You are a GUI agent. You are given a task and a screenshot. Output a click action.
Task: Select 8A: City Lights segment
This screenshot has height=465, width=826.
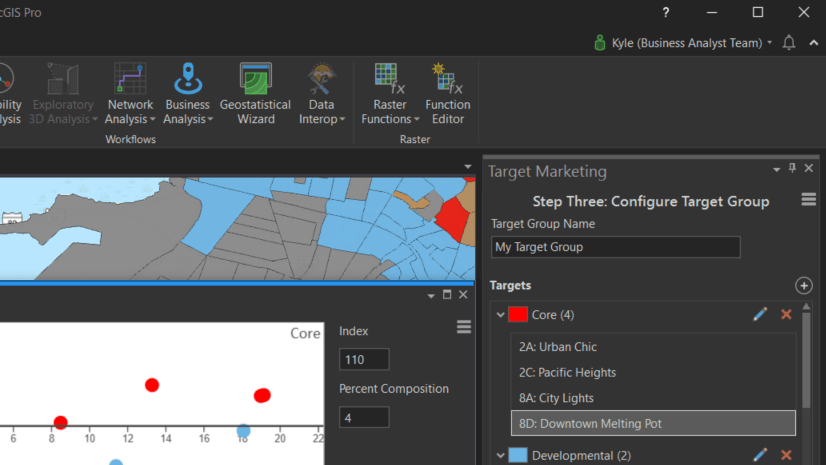(x=653, y=398)
